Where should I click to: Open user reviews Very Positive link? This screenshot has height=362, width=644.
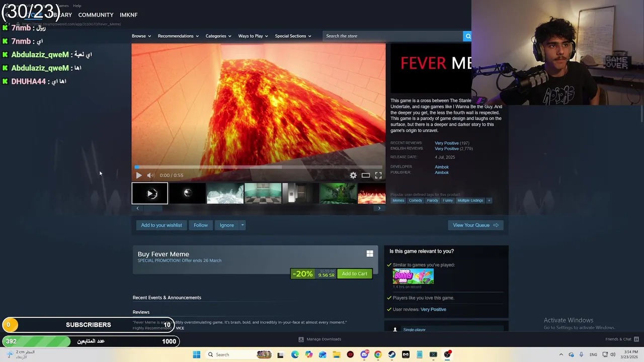433,309
